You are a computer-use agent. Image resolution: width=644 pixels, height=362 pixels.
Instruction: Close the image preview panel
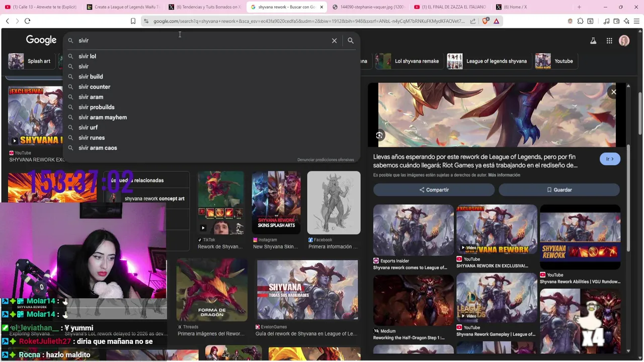point(613,92)
